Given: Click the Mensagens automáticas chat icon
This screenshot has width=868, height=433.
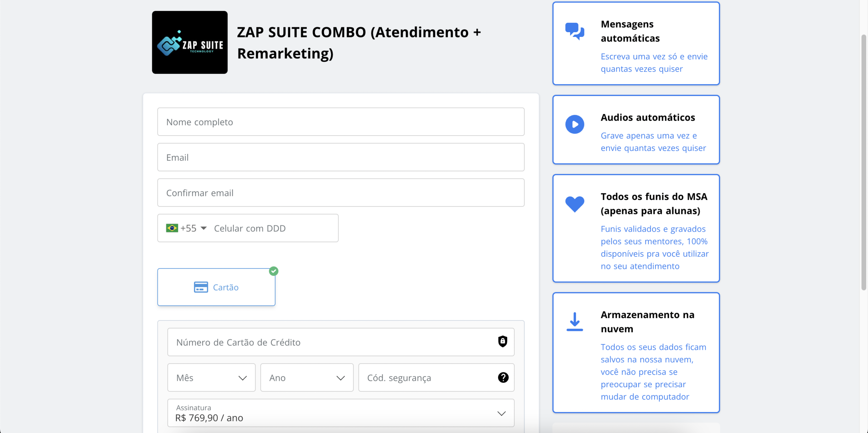Looking at the screenshot, I should (x=575, y=31).
